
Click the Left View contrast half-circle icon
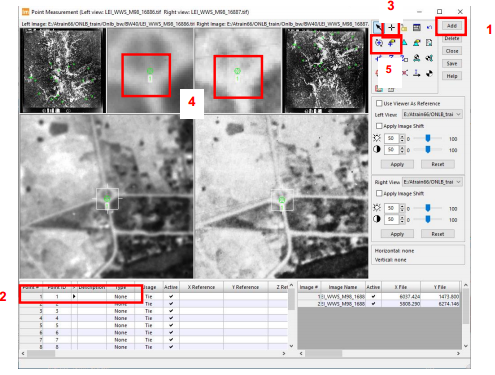coord(377,149)
